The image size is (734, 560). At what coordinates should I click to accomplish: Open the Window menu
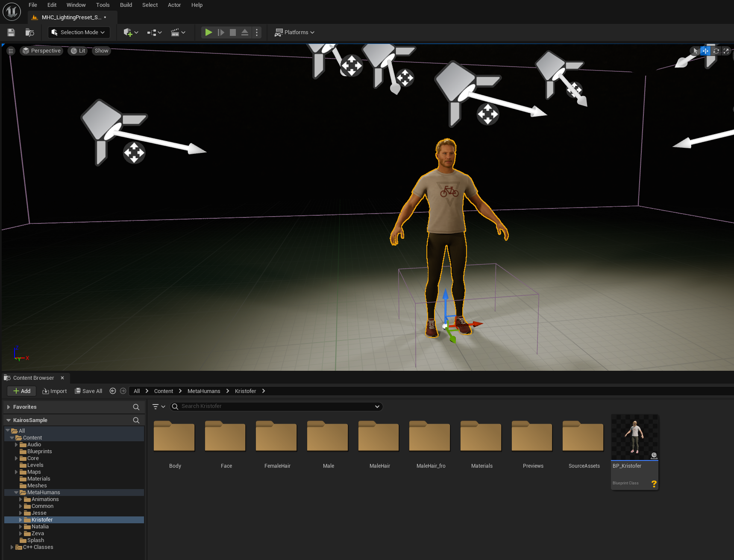point(76,5)
